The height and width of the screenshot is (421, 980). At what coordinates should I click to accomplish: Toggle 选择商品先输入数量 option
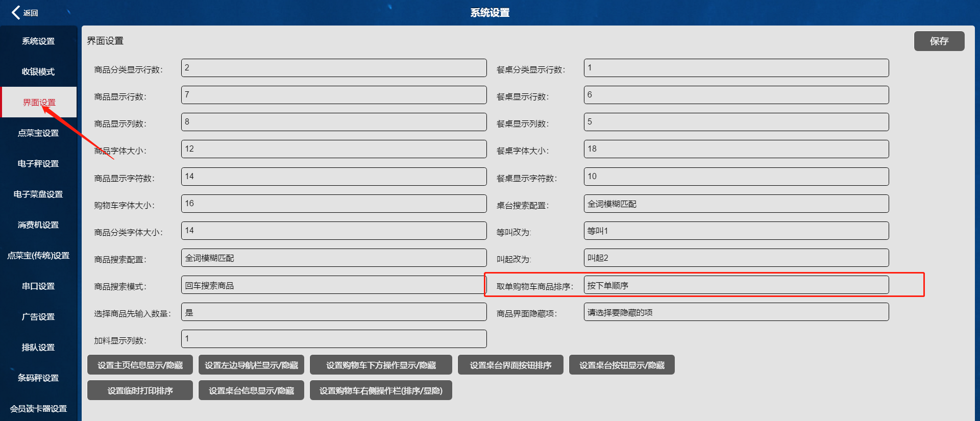[x=333, y=312]
